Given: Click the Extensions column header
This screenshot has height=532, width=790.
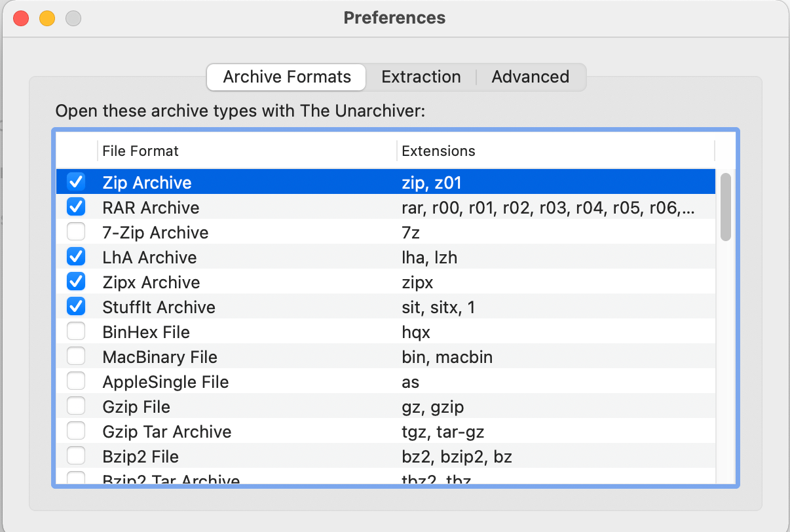Looking at the screenshot, I should pyautogui.click(x=438, y=151).
